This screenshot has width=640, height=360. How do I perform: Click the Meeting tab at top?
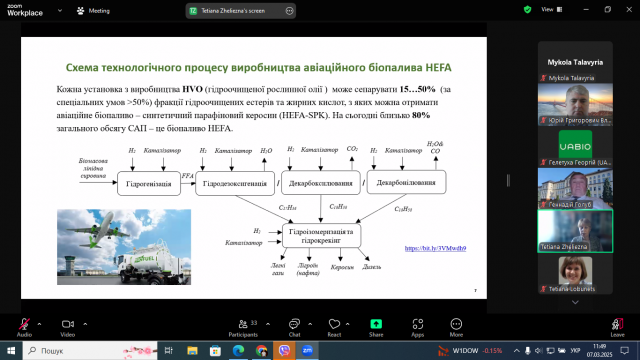[93, 11]
